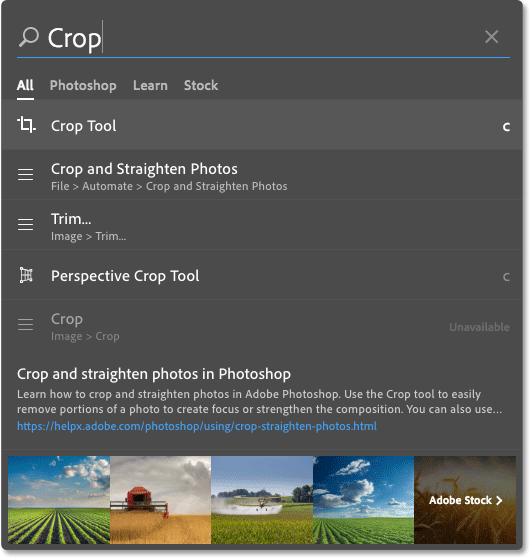Open the Stock tab
This screenshot has width=531, height=559.
(201, 86)
